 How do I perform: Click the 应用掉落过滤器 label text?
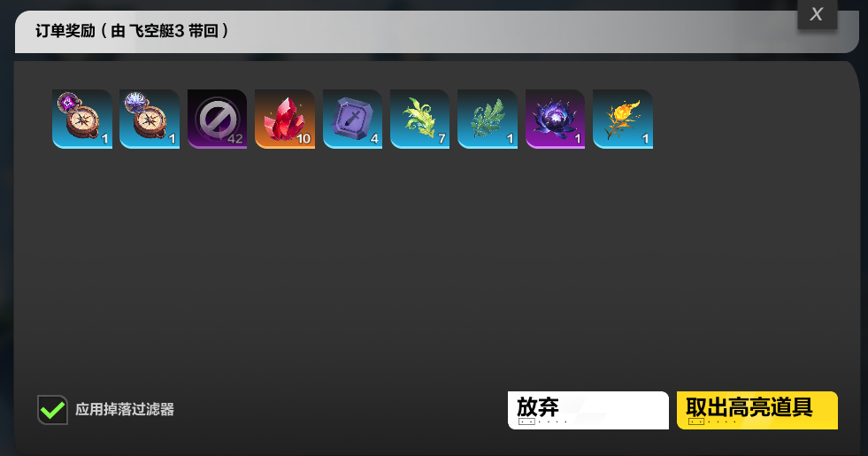125,409
